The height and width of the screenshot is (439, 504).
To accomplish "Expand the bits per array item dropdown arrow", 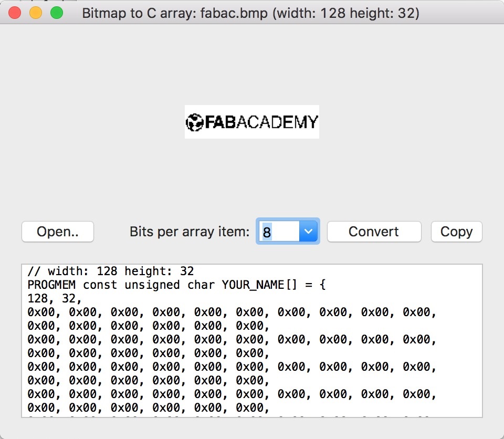I will (x=308, y=231).
